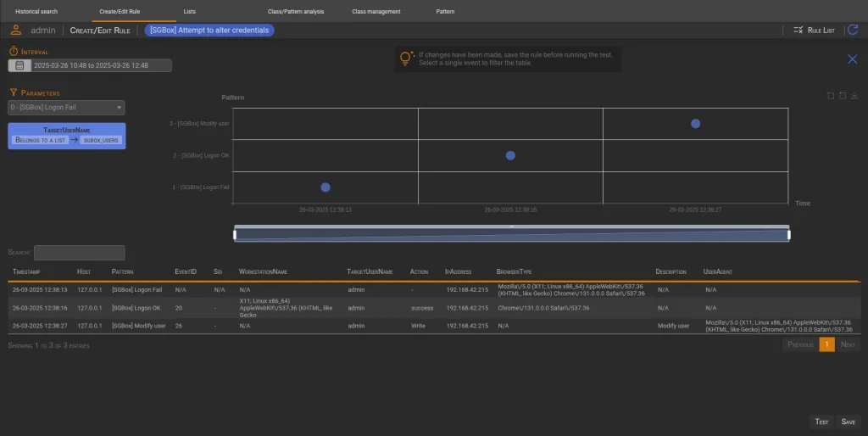Click the Modify user description cell

[x=673, y=326]
